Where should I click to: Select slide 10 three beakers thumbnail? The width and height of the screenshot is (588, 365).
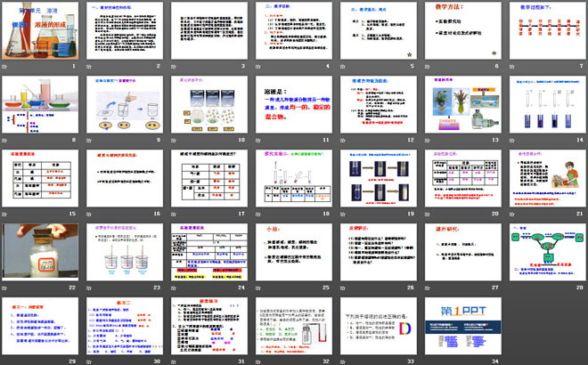pos(209,104)
